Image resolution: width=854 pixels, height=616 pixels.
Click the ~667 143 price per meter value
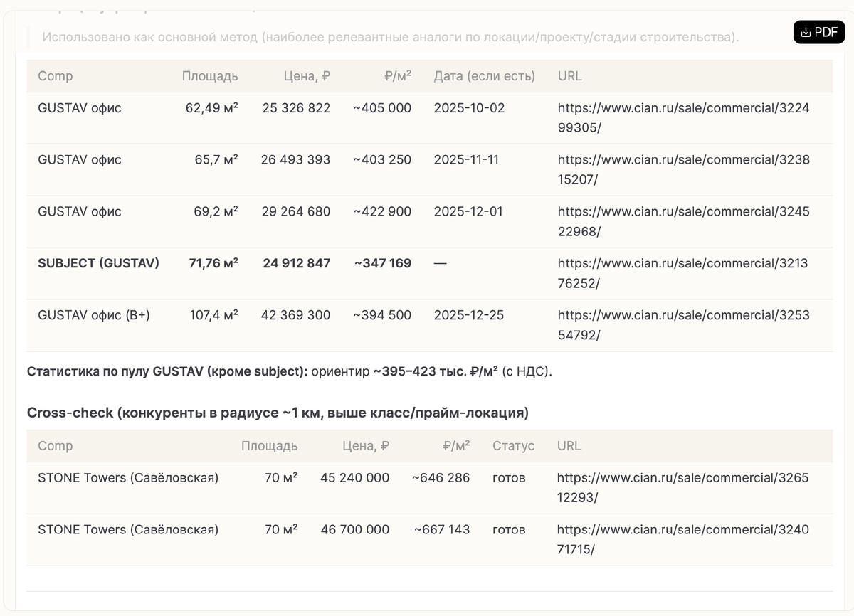coord(442,530)
